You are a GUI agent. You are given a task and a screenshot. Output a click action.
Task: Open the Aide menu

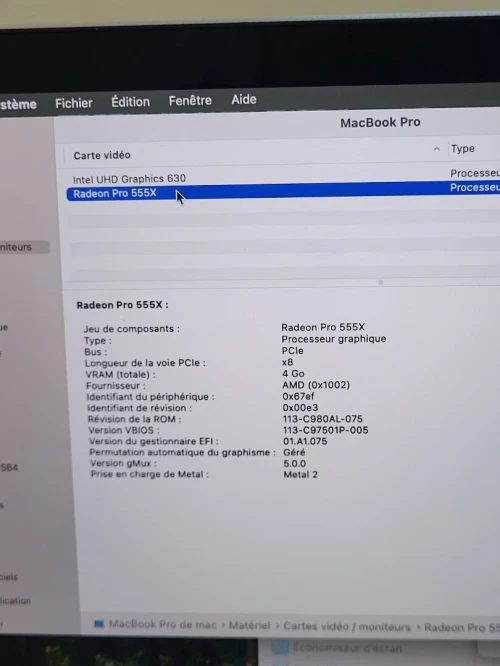[244, 99]
